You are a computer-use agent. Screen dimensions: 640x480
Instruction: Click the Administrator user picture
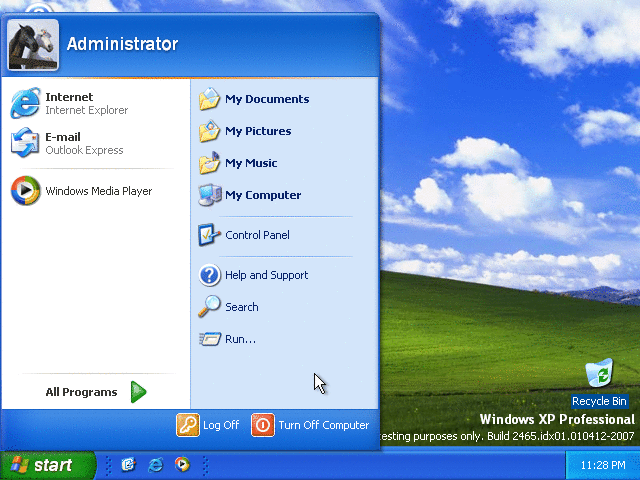(33, 44)
